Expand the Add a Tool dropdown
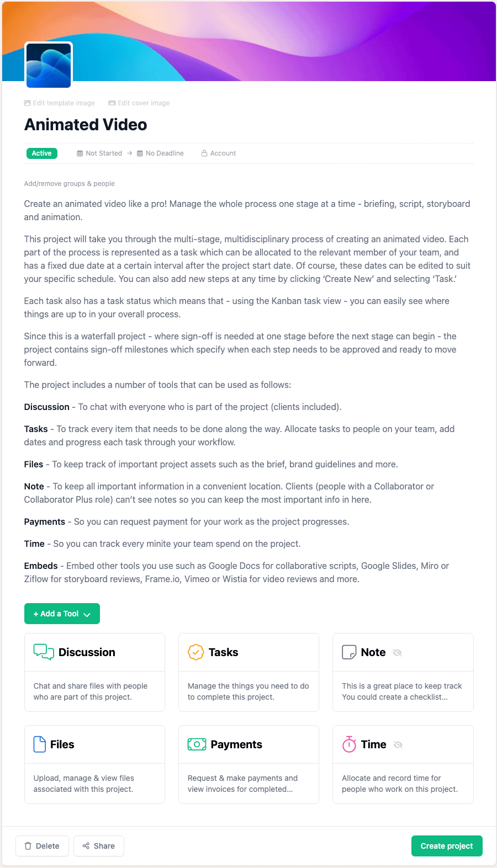The image size is (497, 868). 62,614
